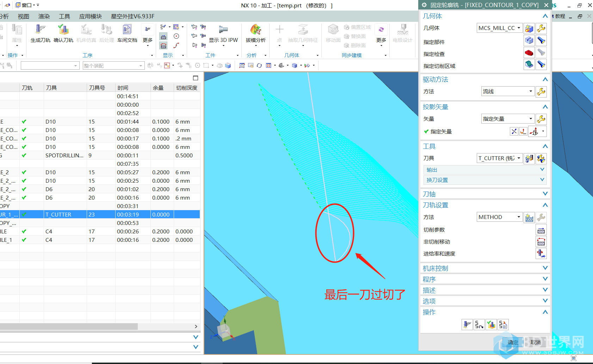Click 取消 to cancel the dialog
Screen dimensions: 593x364
coord(536,343)
